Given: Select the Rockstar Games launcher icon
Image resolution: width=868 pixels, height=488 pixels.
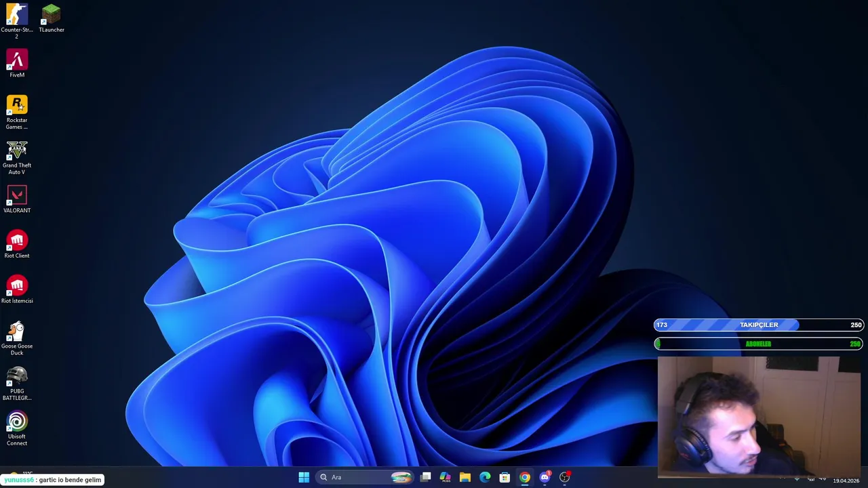Looking at the screenshot, I should [17, 113].
